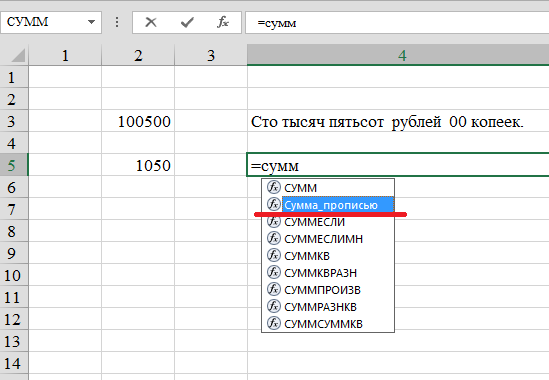Select row header 11

click(x=14, y=297)
